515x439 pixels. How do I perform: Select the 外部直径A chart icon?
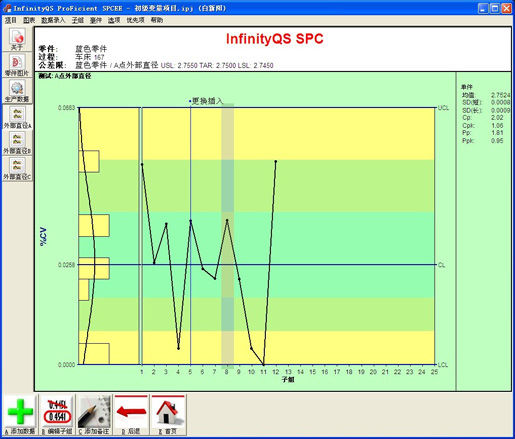pos(17,117)
